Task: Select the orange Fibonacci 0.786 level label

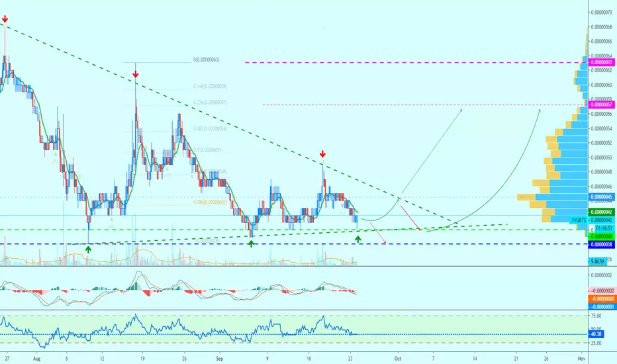Action: coord(210,203)
